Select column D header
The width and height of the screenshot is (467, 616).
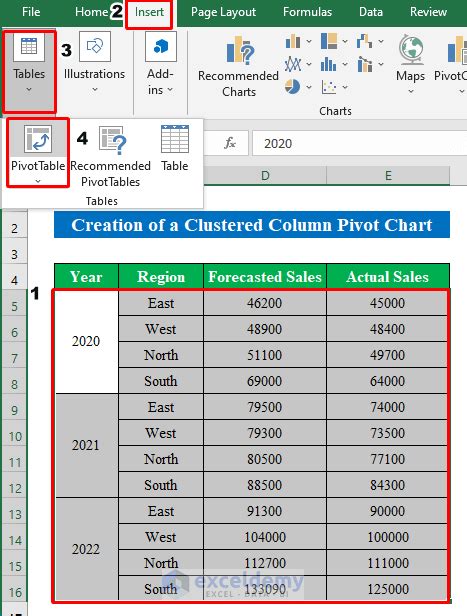tap(265, 175)
